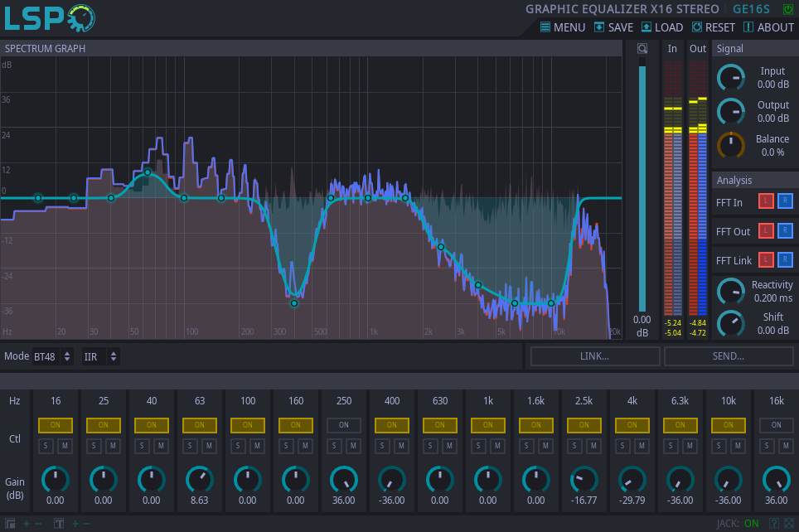Click LOAD in the top bar
The height and width of the screenshot is (532, 799).
[662, 27]
